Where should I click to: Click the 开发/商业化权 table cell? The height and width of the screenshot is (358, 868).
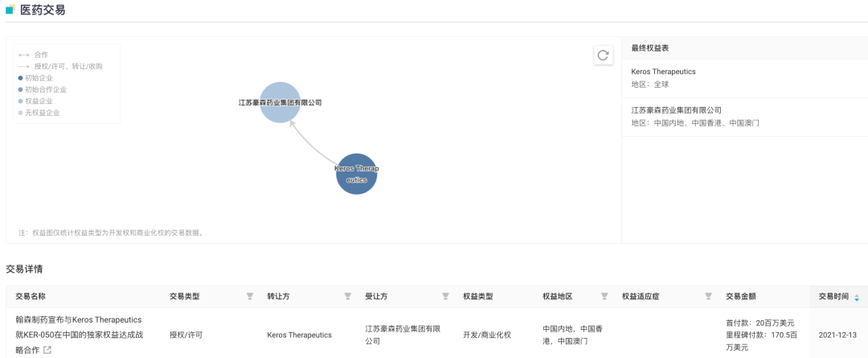click(487, 335)
